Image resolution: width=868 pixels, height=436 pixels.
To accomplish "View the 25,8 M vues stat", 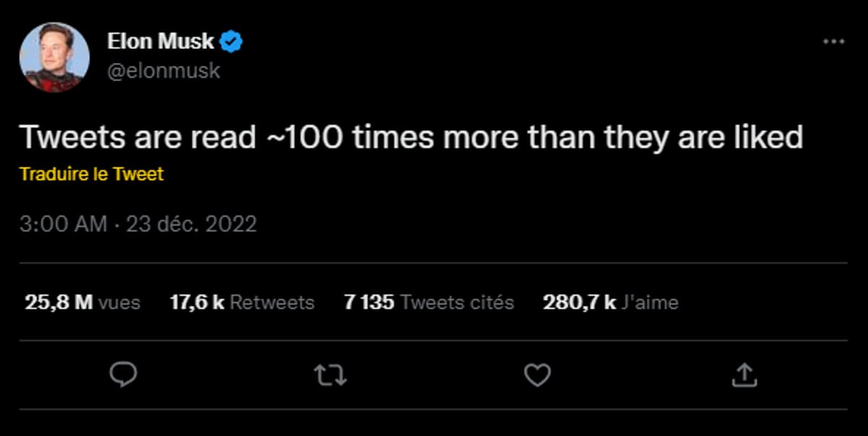I will (x=82, y=302).
